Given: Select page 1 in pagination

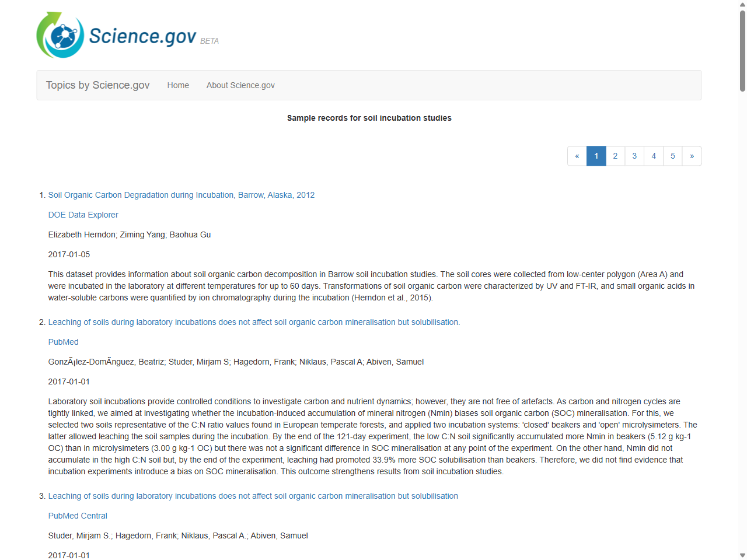Looking at the screenshot, I should pos(596,156).
